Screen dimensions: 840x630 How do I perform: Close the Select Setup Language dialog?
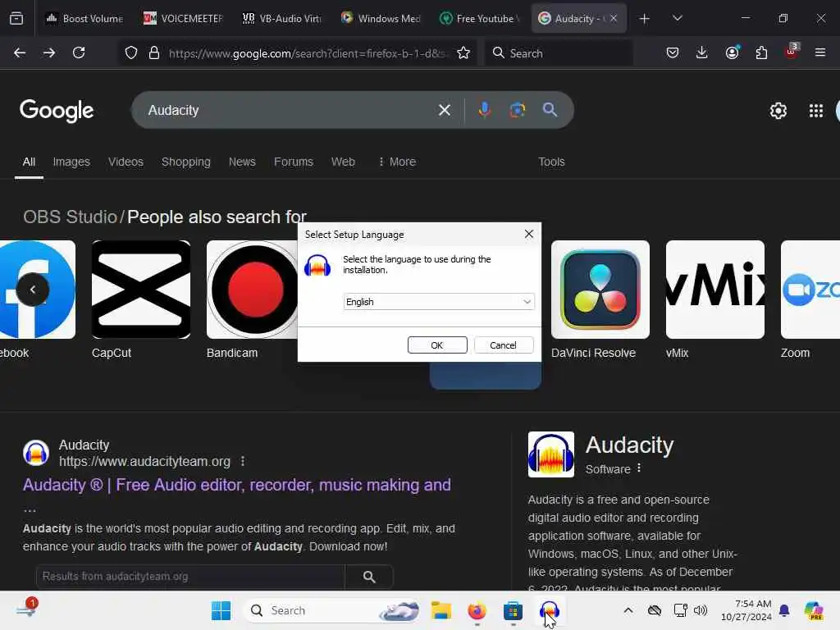(529, 234)
